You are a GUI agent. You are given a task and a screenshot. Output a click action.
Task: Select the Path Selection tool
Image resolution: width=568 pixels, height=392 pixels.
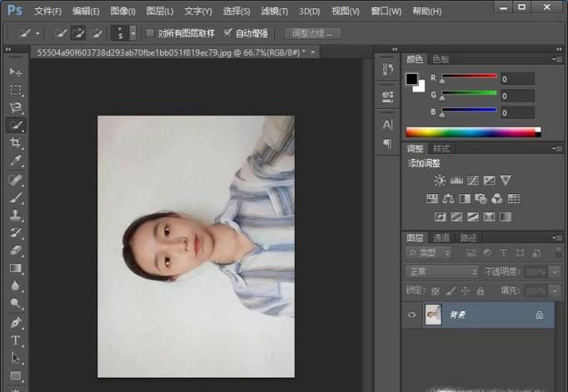[x=15, y=358]
